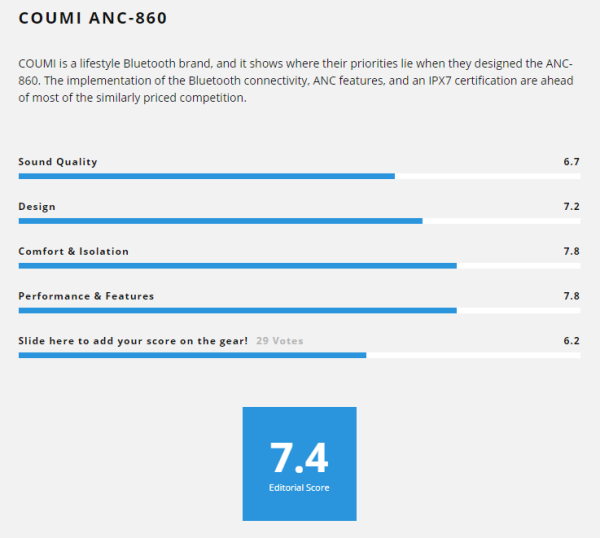Click the 7.8 Comfort & Isolation value

572,251
